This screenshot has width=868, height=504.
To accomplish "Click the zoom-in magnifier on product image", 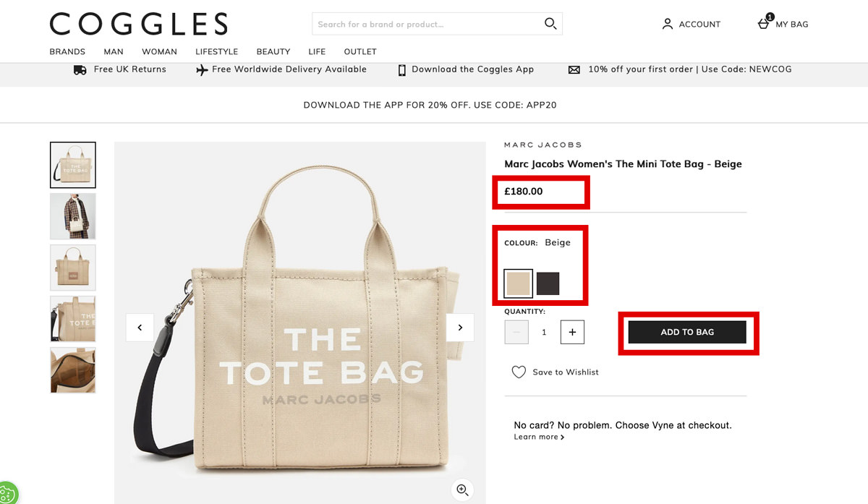I will tap(462, 490).
